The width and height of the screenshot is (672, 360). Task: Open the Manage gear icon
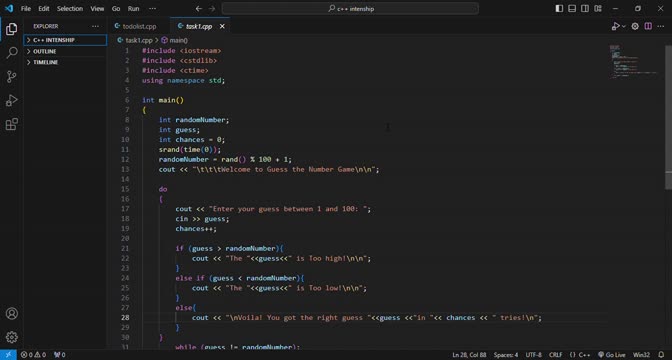12,337
